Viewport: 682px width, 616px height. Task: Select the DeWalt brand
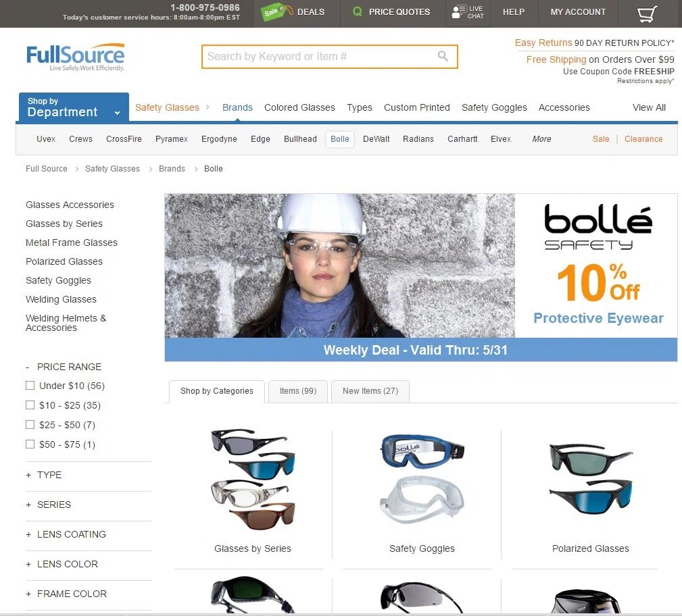click(376, 139)
